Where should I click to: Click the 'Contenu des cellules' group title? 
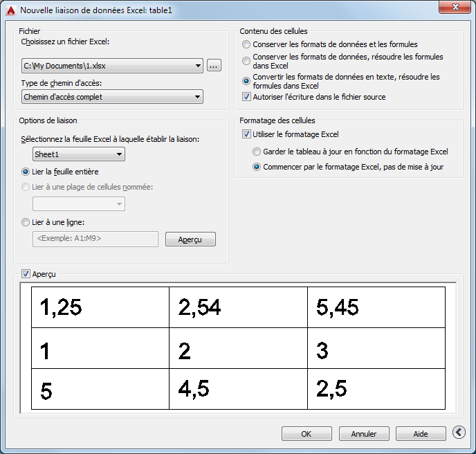point(273,31)
